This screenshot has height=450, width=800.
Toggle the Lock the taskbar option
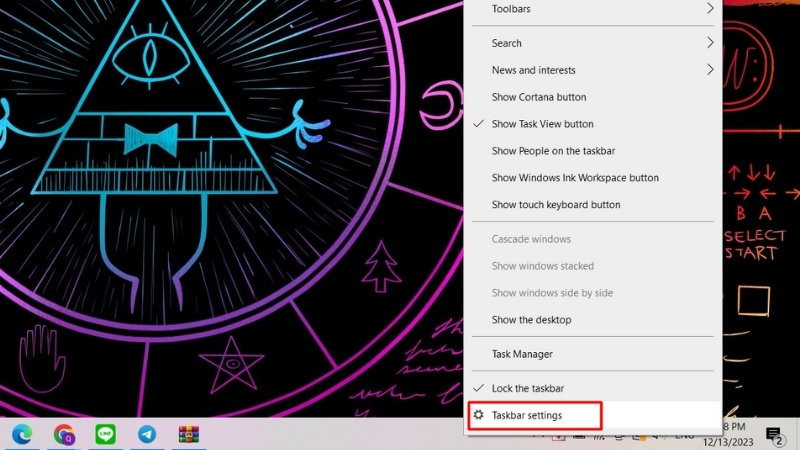click(x=593, y=388)
